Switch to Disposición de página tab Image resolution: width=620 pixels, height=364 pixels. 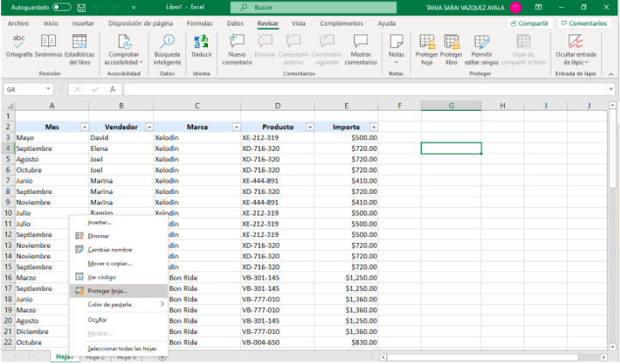[x=140, y=23]
